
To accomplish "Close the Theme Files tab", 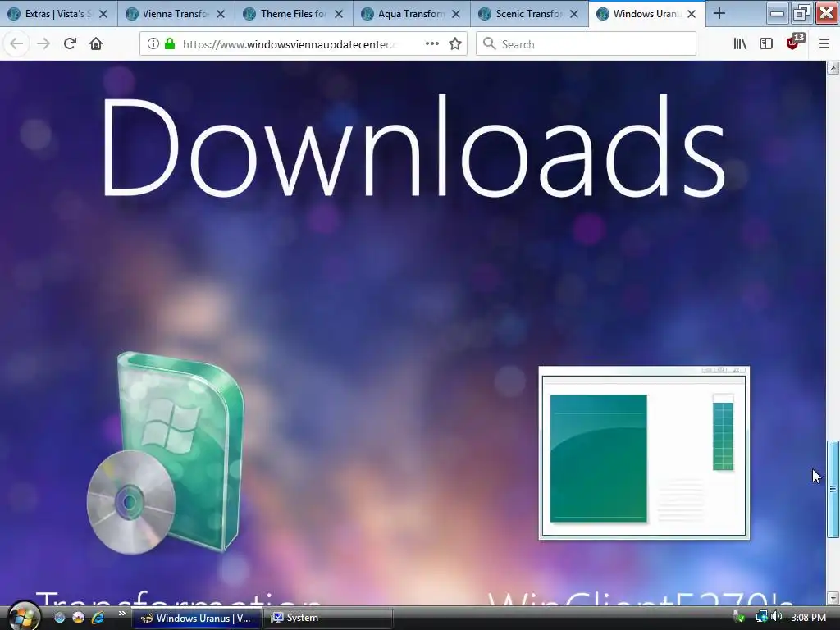I will 339,15.
